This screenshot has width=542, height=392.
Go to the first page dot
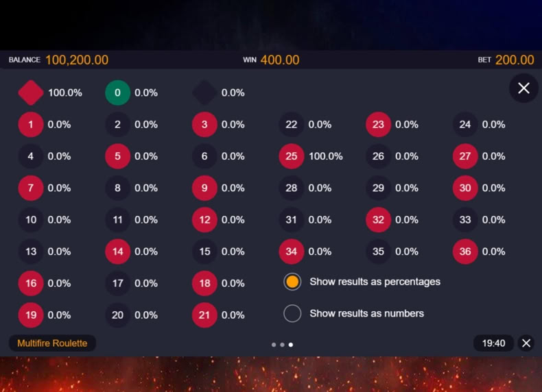pyautogui.click(x=274, y=345)
